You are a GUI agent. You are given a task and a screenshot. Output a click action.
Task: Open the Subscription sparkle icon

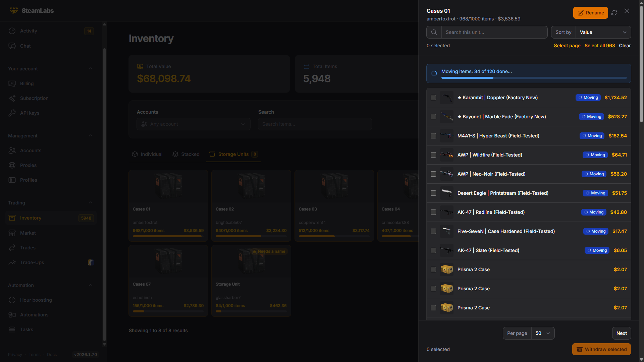point(12,98)
